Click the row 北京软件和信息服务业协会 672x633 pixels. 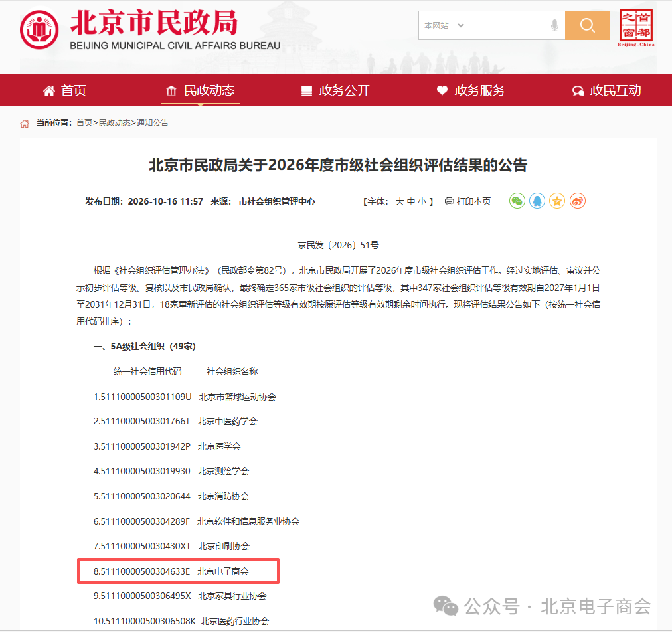tap(197, 521)
